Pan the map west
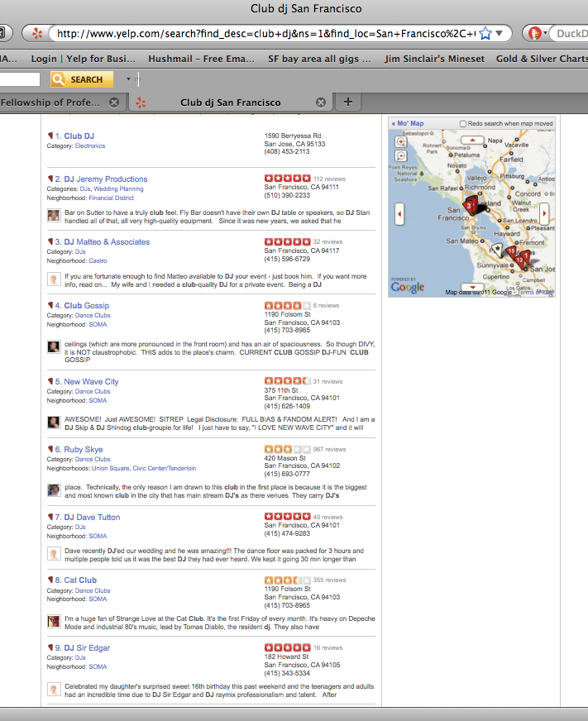This screenshot has height=721, width=588. coord(399,214)
